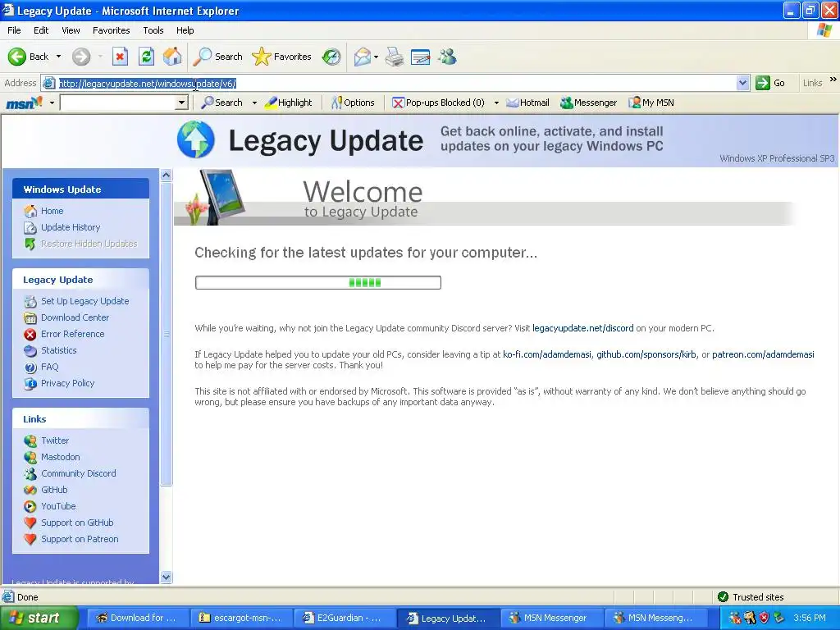Open the Search pane in the IE toolbar
This screenshot has width=840, height=630.
click(218, 57)
